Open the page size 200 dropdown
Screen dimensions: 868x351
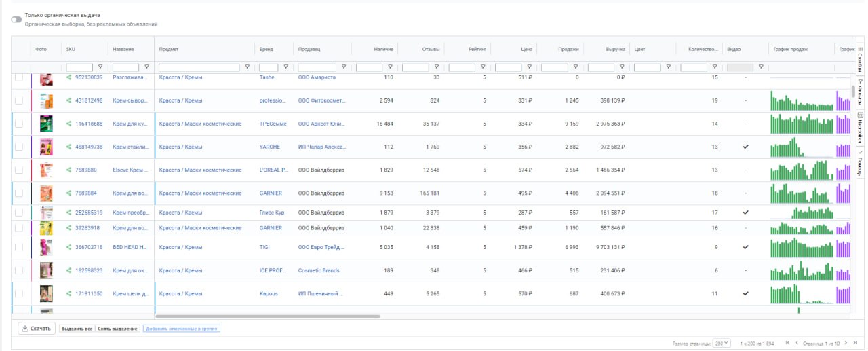coord(722,343)
